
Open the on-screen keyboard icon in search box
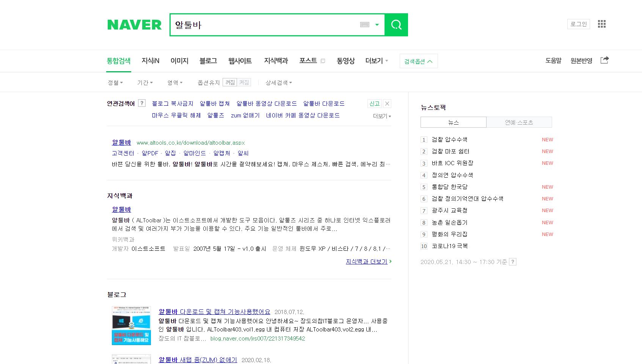tap(365, 25)
